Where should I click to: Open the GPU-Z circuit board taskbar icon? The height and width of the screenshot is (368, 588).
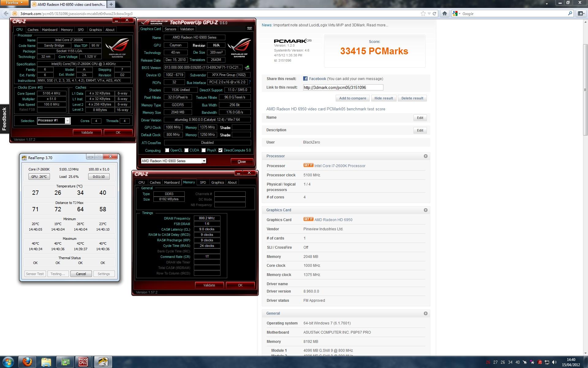[x=65, y=362]
